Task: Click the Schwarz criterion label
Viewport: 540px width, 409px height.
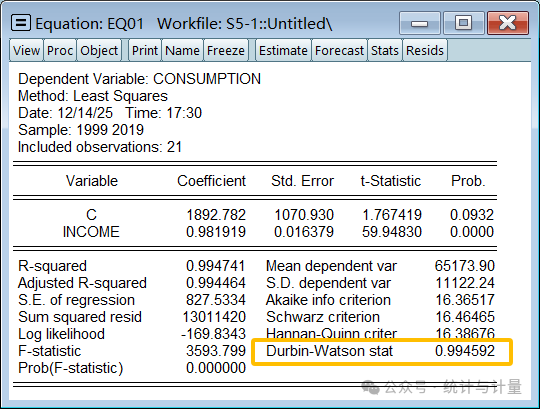Action: pyautogui.click(x=323, y=317)
